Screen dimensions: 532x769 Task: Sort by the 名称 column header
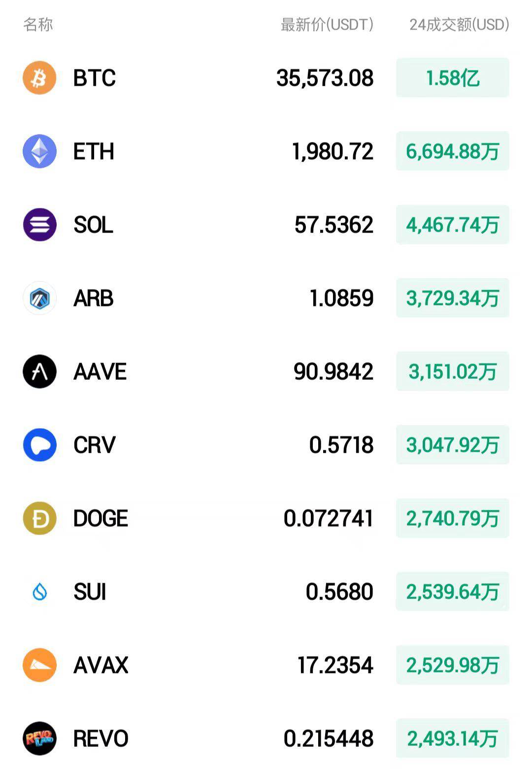click(38, 24)
